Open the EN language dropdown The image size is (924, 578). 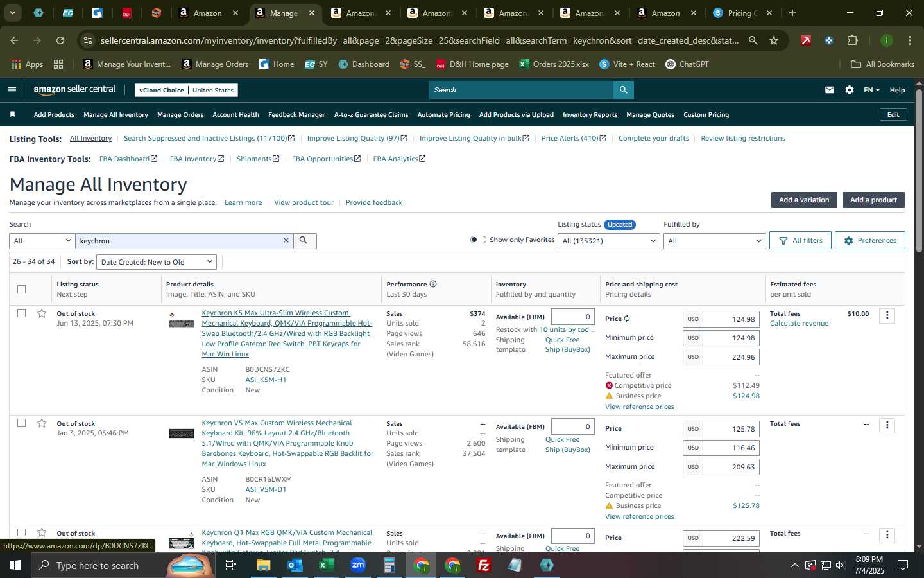(871, 90)
